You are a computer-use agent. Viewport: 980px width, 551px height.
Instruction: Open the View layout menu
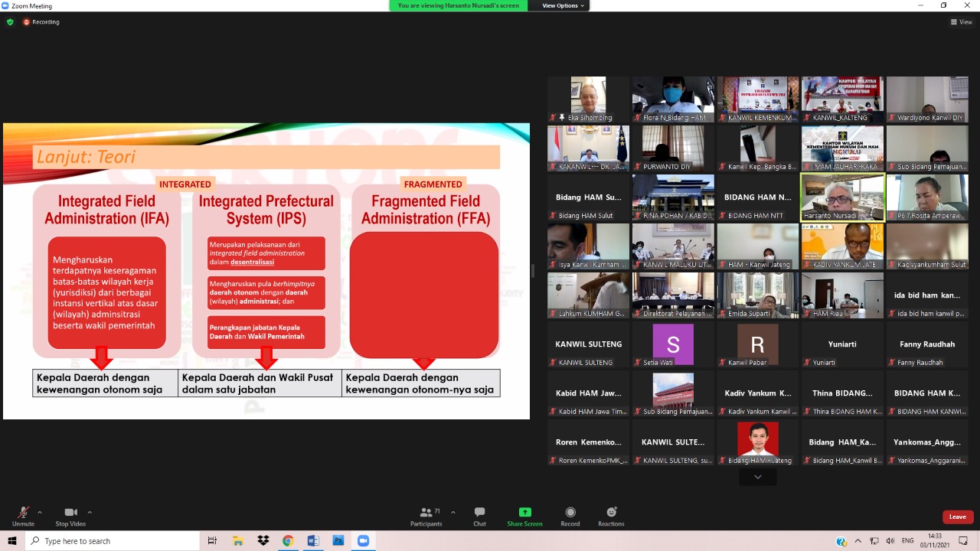pyautogui.click(x=961, y=22)
